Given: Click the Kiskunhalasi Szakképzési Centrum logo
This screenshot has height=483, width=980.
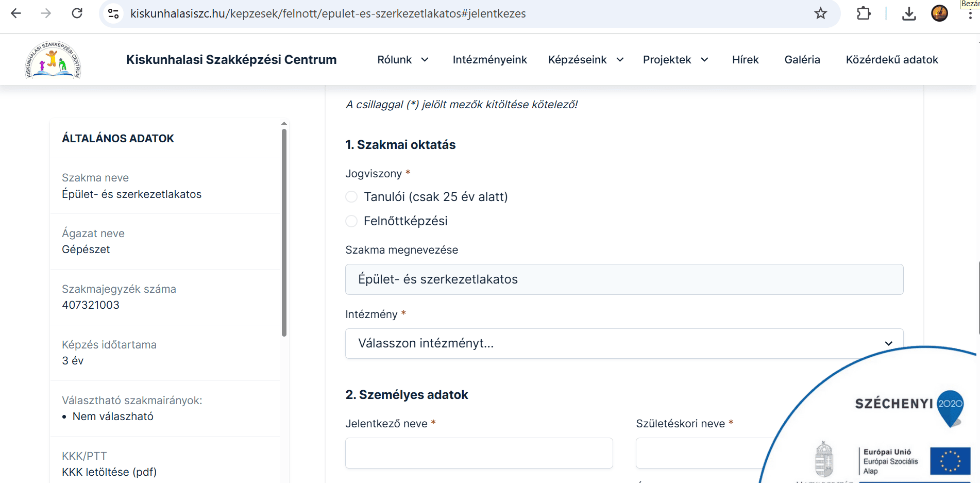Looking at the screenshot, I should 53,60.
